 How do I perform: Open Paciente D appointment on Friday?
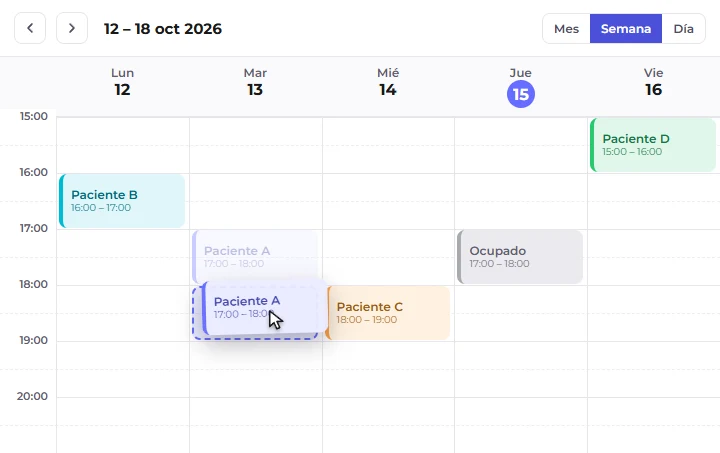pyautogui.click(x=653, y=145)
